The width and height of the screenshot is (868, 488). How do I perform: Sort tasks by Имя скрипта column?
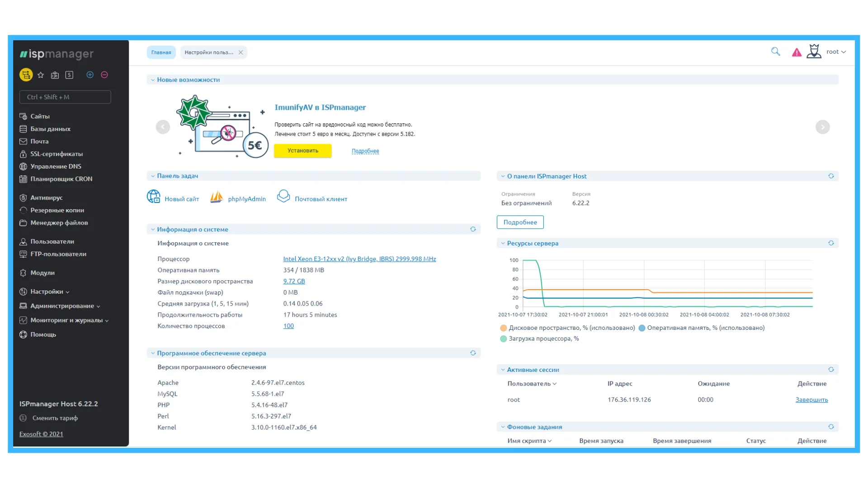click(x=529, y=441)
